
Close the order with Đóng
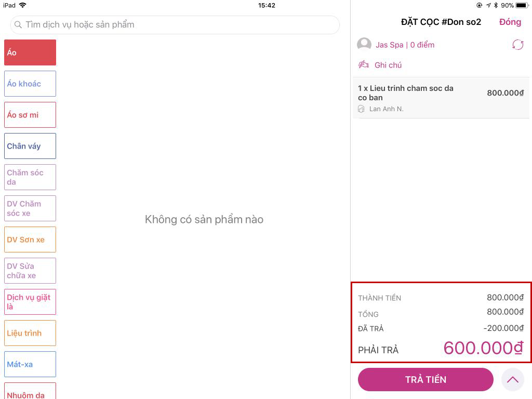(x=510, y=22)
